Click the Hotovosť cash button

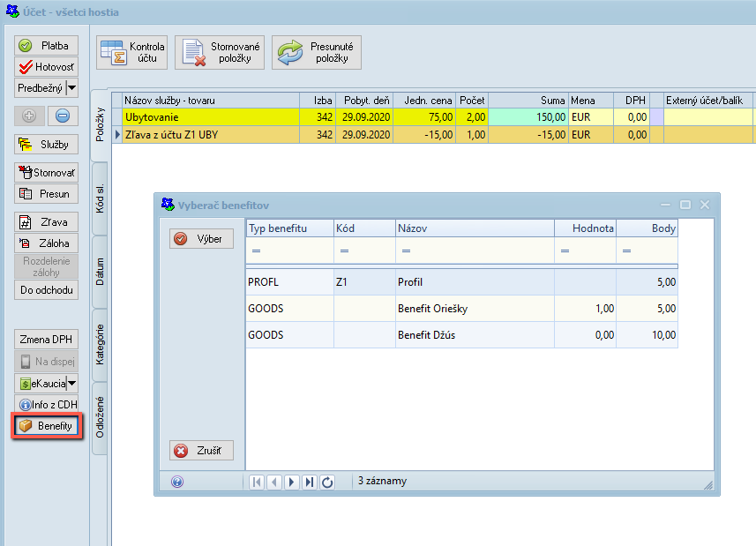click(46, 66)
